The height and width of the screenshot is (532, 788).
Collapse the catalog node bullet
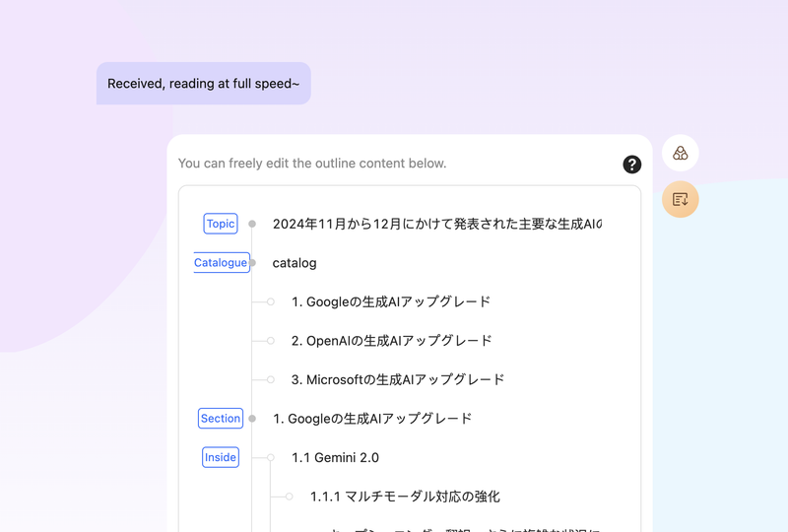point(252,263)
